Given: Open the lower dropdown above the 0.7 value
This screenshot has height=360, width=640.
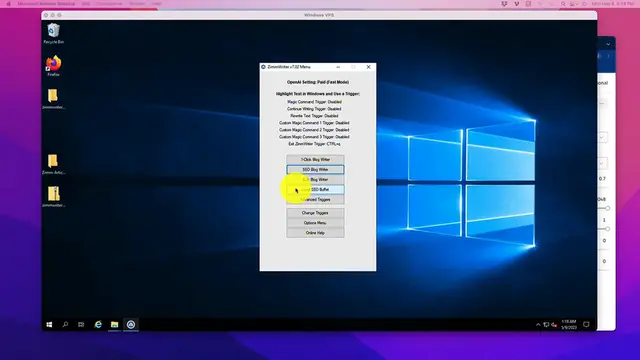Looking at the screenshot, I should (602, 164).
